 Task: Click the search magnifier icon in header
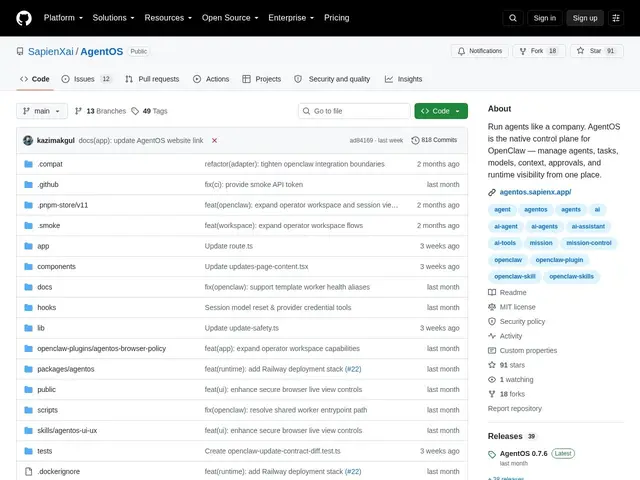tap(513, 18)
